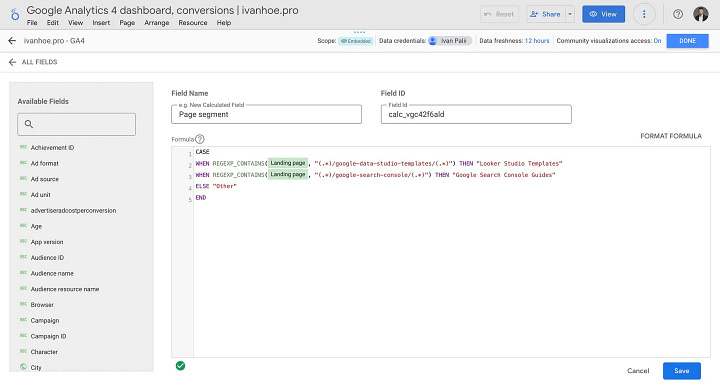This screenshot has width=720, height=391.
Task: Open the user account avatar
Action: pos(701,14)
